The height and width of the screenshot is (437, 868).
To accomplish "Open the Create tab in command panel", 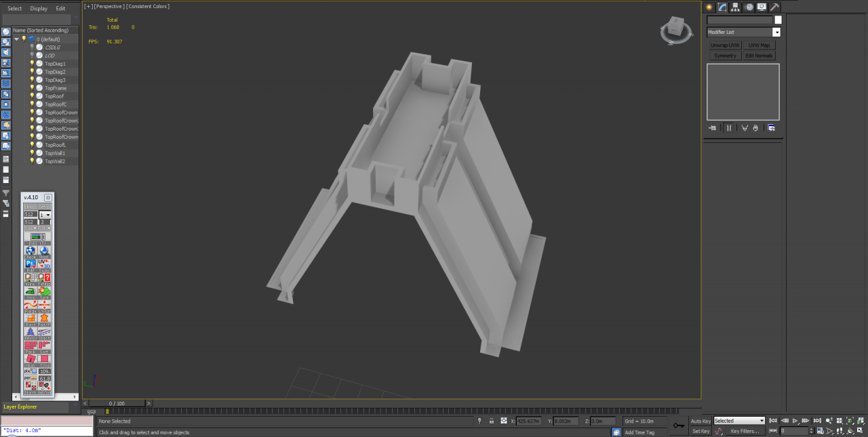I will click(709, 7).
